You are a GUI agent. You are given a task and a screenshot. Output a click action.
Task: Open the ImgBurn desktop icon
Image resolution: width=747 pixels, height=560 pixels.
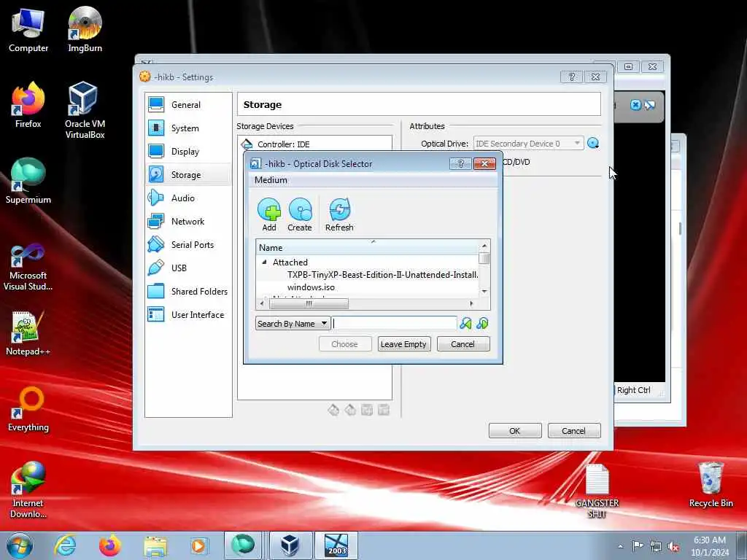[x=85, y=30]
